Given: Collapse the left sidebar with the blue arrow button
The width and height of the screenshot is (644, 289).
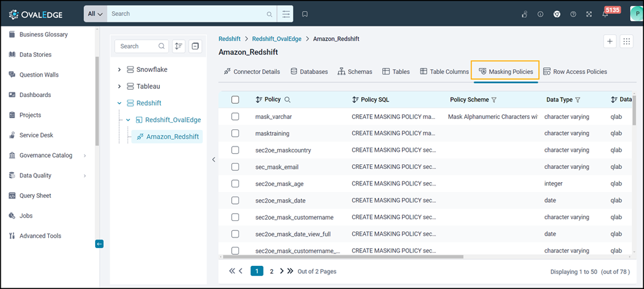Looking at the screenshot, I should [x=99, y=244].
